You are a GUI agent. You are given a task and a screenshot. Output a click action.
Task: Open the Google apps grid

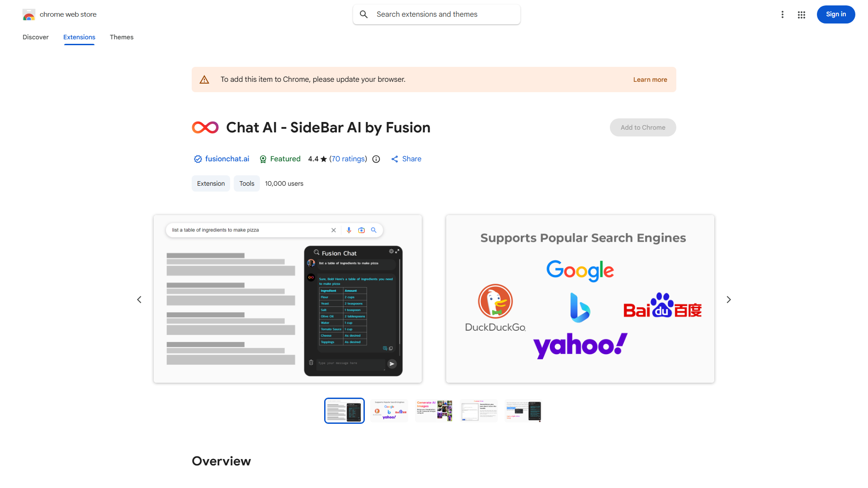tap(801, 14)
